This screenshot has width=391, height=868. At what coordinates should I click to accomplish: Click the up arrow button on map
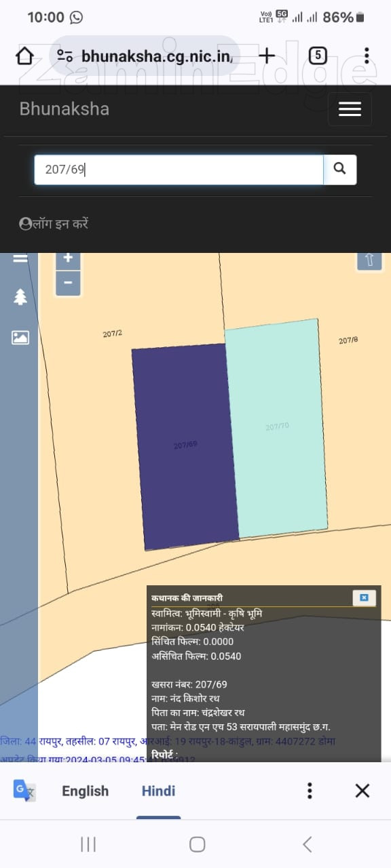[369, 261]
